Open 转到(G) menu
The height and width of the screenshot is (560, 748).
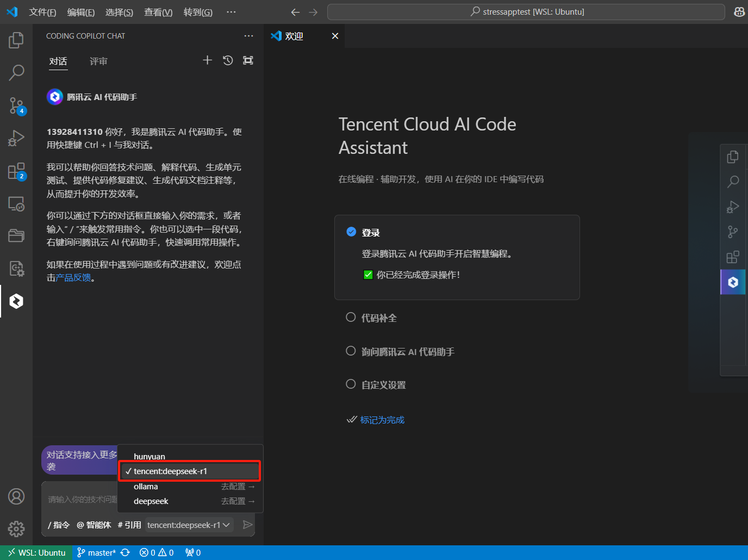[x=198, y=12]
